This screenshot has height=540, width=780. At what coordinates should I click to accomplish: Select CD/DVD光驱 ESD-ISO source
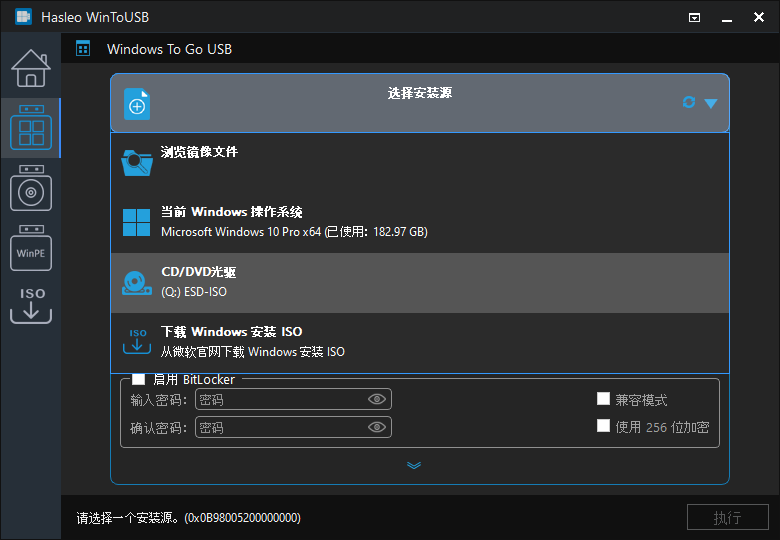420,282
